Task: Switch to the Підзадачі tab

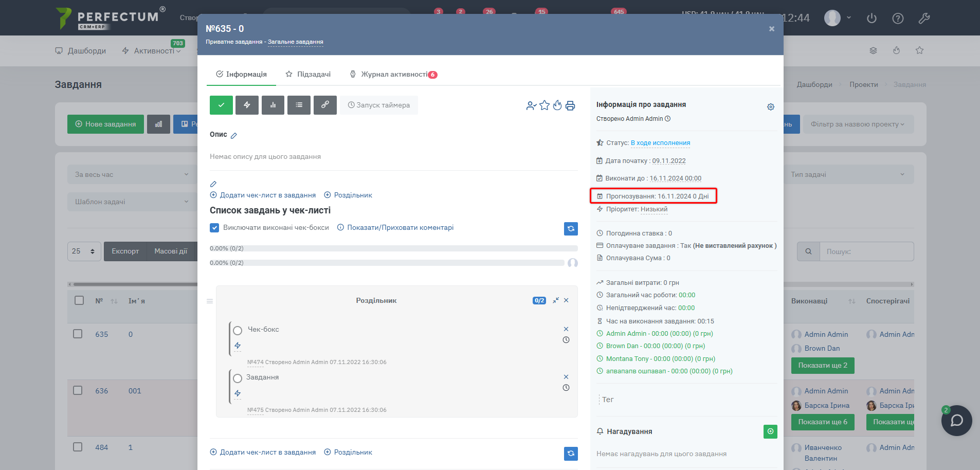Action: click(308, 74)
